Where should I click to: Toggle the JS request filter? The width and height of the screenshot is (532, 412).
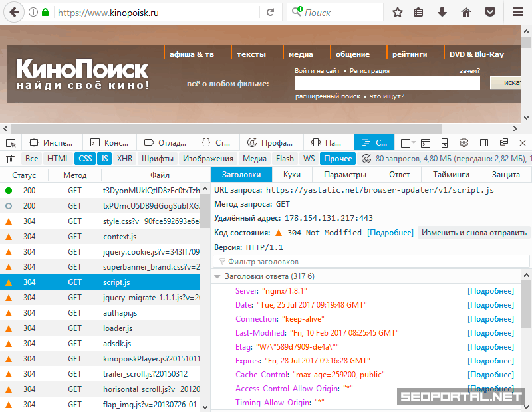[x=104, y=159]
